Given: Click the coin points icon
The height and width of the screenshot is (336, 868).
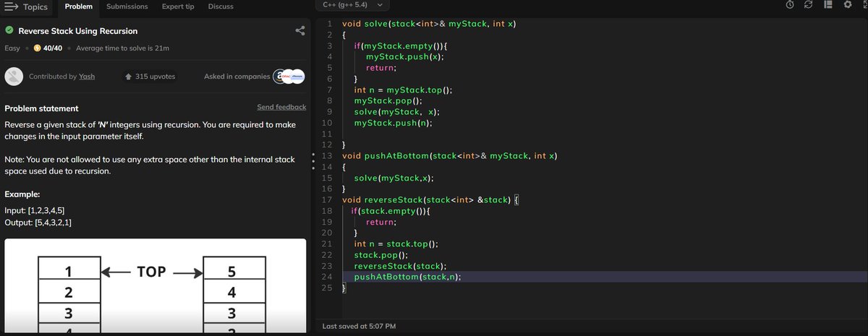Looking at the screenshot, I should (37, 48).
